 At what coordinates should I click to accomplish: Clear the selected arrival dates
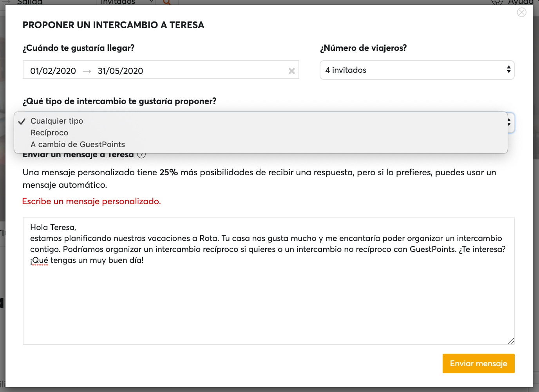[291, 71]
